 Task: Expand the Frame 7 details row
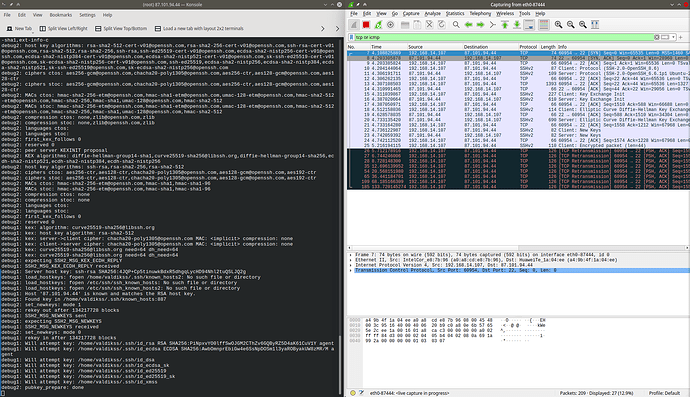tap(351, 255)
